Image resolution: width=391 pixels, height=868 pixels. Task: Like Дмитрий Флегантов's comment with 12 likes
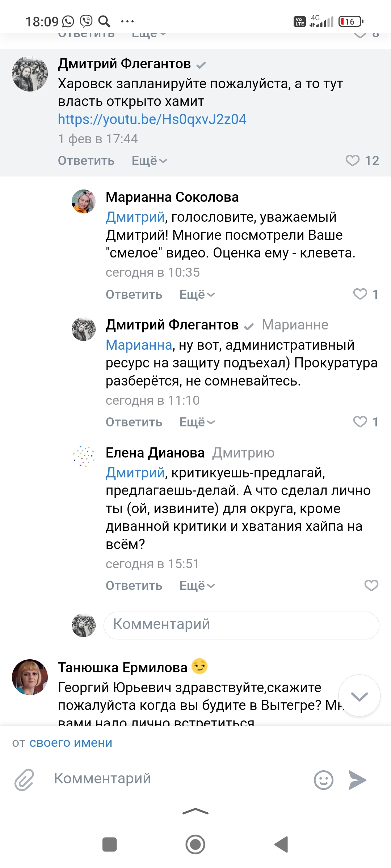[353, 161]
